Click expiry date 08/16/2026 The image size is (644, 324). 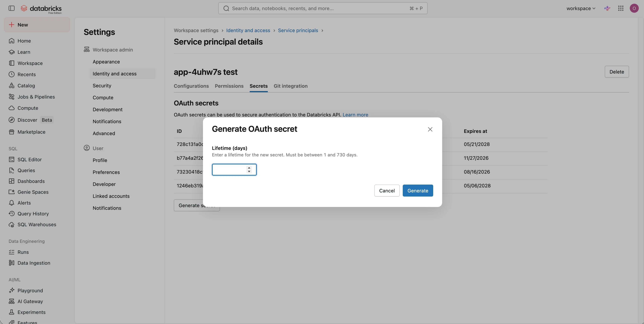(x=477, y=172)
